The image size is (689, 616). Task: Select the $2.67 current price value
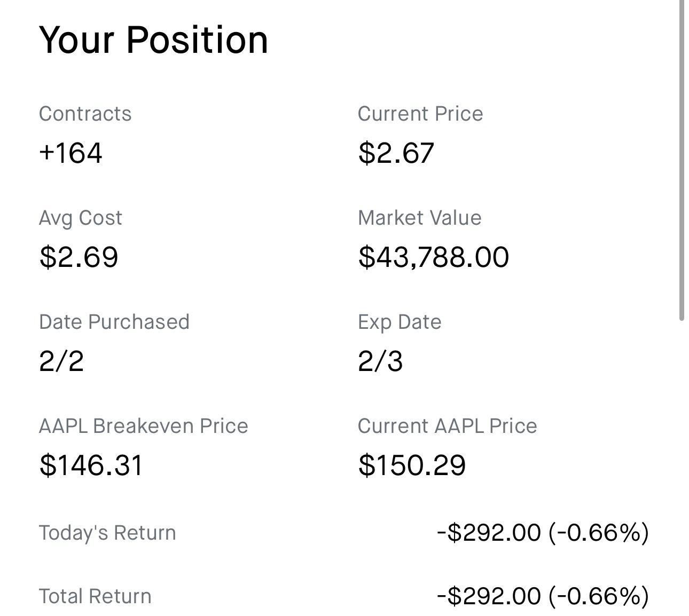point(396,153)
